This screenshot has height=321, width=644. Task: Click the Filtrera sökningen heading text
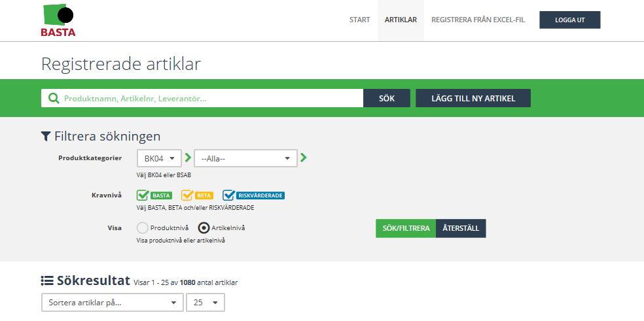pos(107,136)
